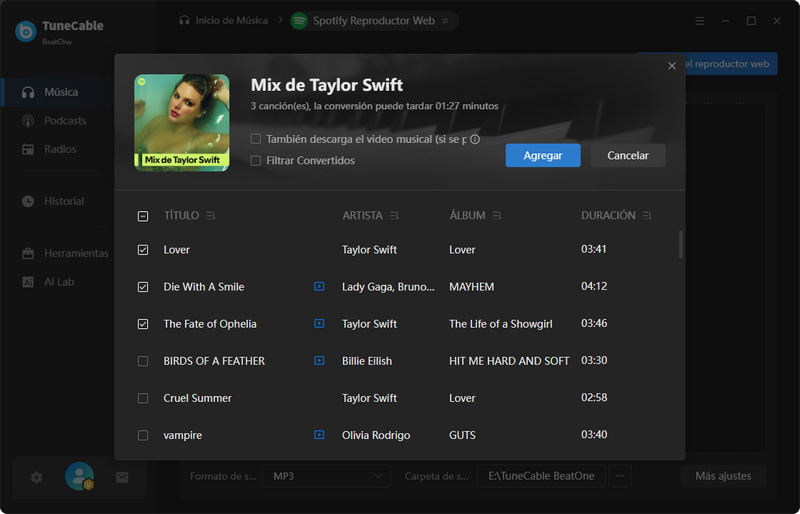Click the Lover song title
This screenshot has height=514, width=800.
coord(177,250)
